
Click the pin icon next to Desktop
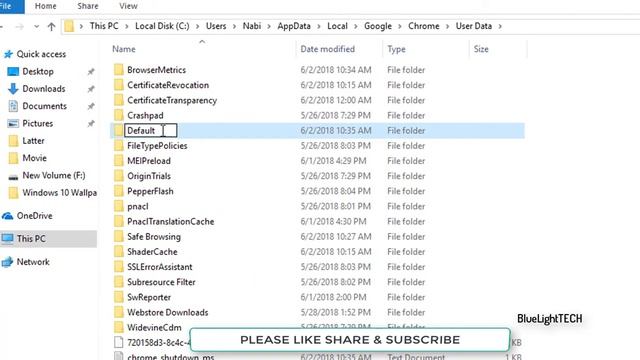click(x=91, y=72)
